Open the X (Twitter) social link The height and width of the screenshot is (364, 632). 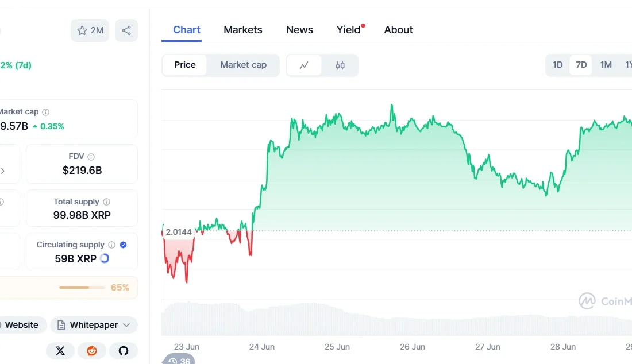point(60,351)
